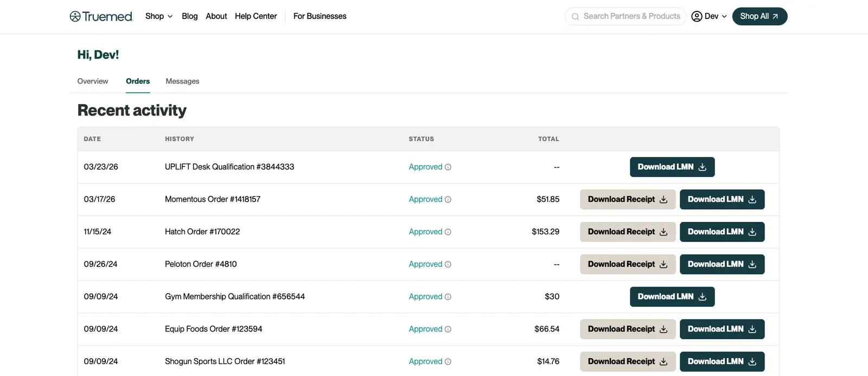Click the Truemed logo

tap(101, 16)
